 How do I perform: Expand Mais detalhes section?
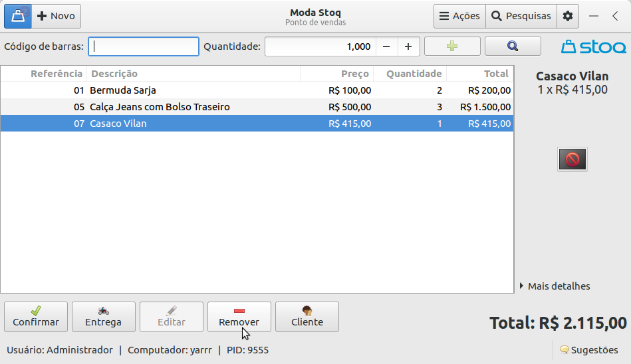tap(555, 286)
